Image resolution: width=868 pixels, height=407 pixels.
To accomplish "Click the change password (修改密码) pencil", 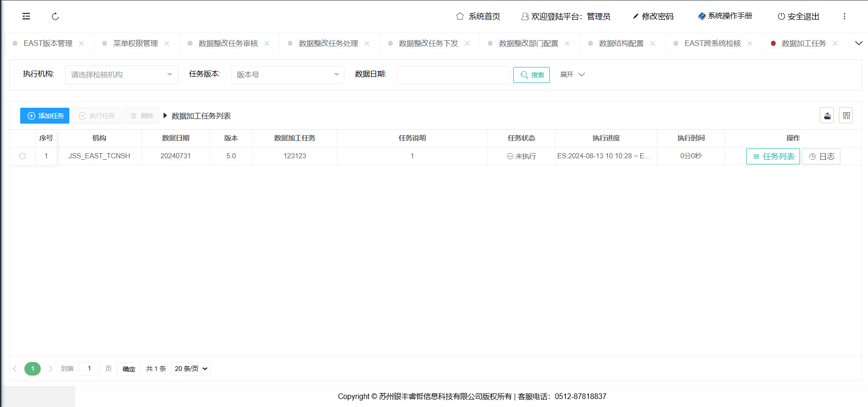I will coord(636,16).
